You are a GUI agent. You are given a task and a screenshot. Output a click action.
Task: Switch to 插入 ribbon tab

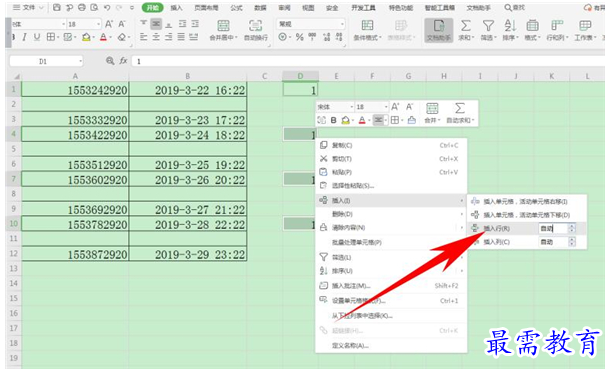[x=176, y=8]
